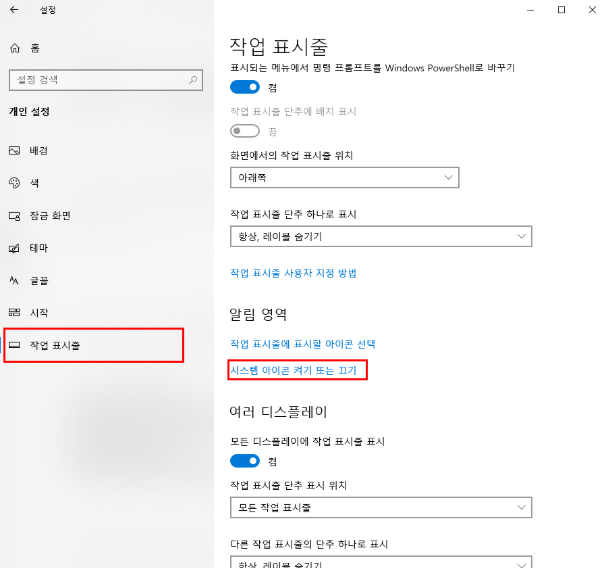
Task: Click the back arrow icon in Settings
Action: (x=14, y=10)
